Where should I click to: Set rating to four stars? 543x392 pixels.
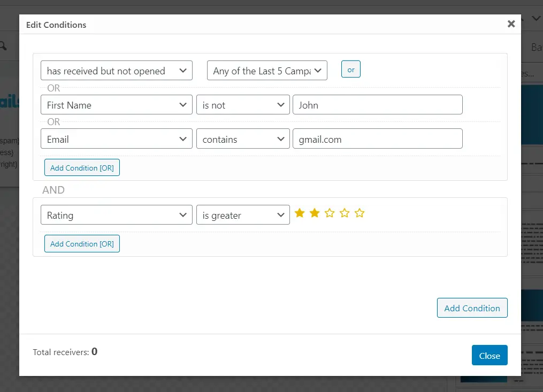pyautogui.click(x=344, y=213)
